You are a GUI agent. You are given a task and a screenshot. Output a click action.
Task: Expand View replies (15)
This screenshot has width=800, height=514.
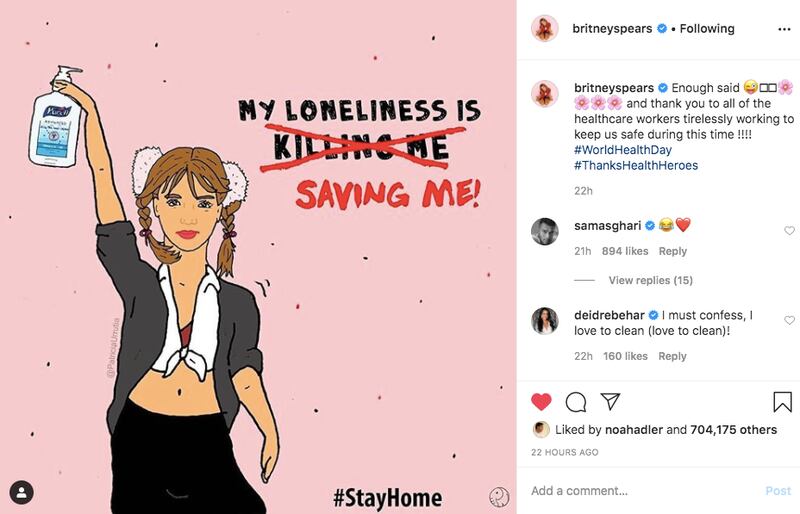pyautogui.click(x=650, y=280)
